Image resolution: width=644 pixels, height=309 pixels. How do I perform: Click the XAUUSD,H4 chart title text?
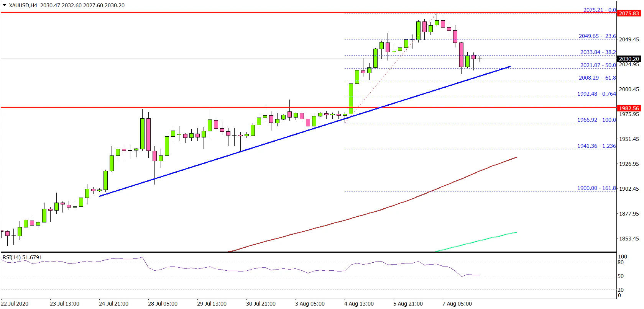pos(23,5)
